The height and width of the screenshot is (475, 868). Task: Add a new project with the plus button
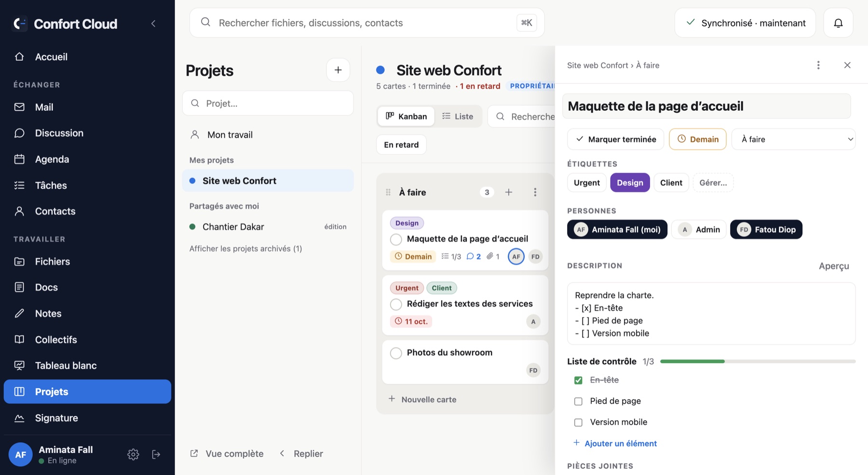tap(338, 70)
